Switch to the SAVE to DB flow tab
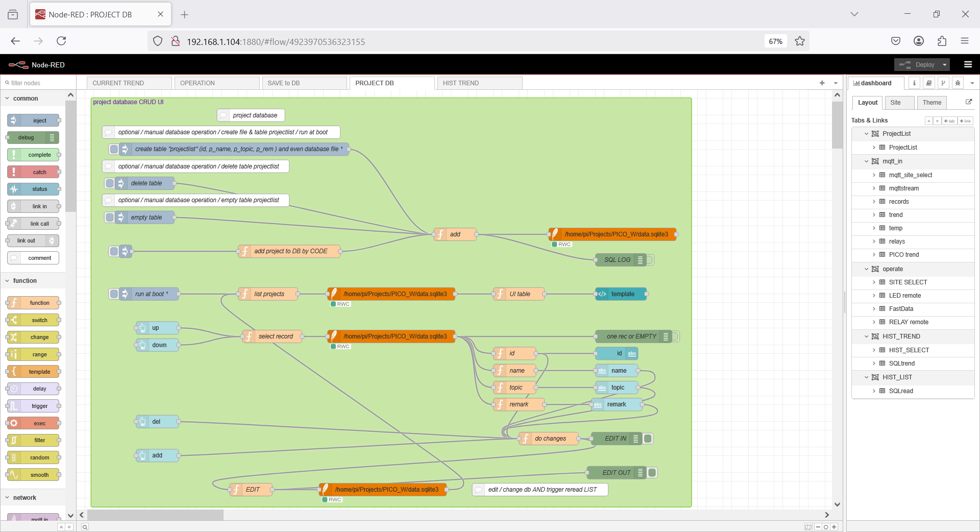 pos(304,83)
